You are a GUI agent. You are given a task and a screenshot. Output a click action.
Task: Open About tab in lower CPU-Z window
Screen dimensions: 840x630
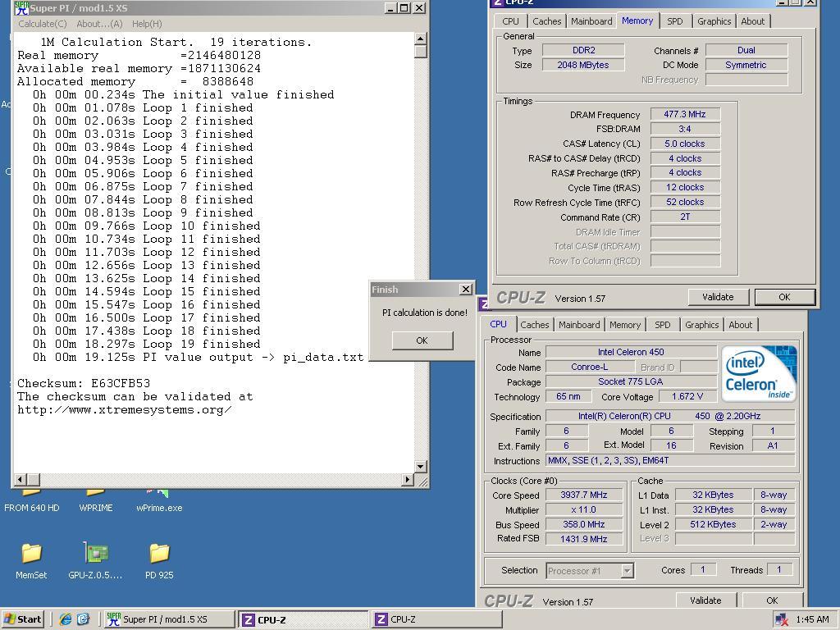click(x=741, y=325)
